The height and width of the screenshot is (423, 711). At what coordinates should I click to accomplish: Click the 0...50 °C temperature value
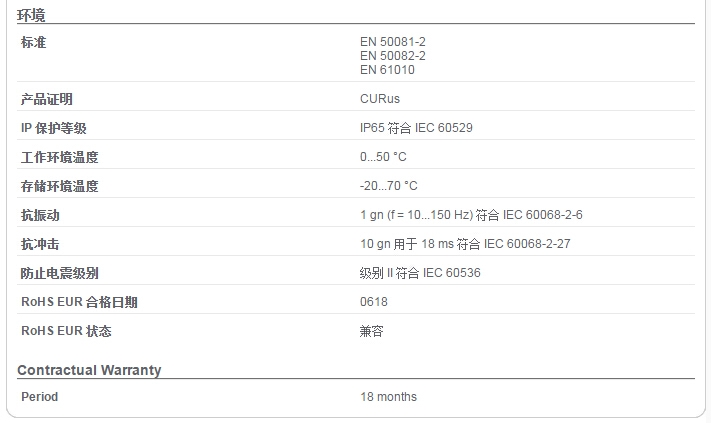pyautogui.click(x=383, y=157)
